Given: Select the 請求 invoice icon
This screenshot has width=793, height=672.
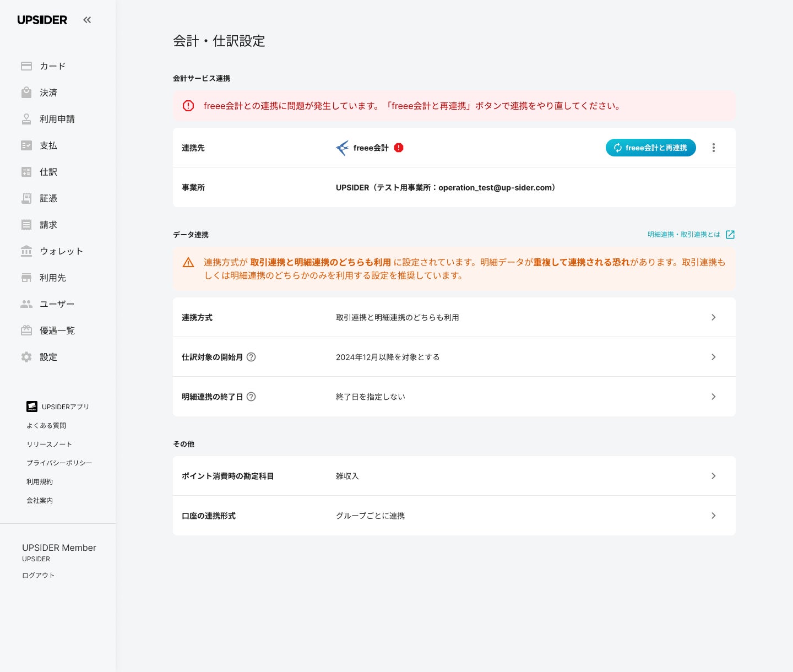Looking at the screenshot, I should pyautogui.click(x=26, y=225).
